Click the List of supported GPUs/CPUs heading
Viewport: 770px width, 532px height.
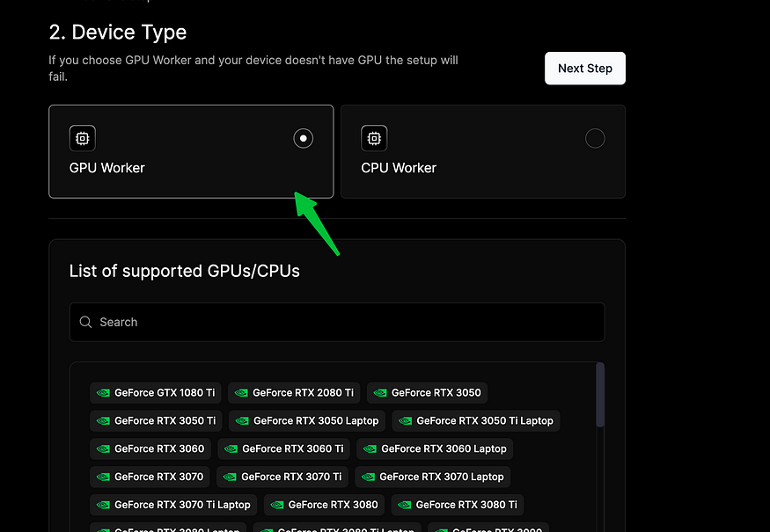click(184, 271)
